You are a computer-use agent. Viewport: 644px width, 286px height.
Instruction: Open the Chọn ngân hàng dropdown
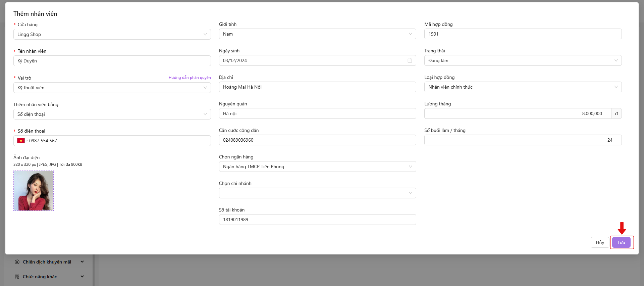tap(317, 166)
